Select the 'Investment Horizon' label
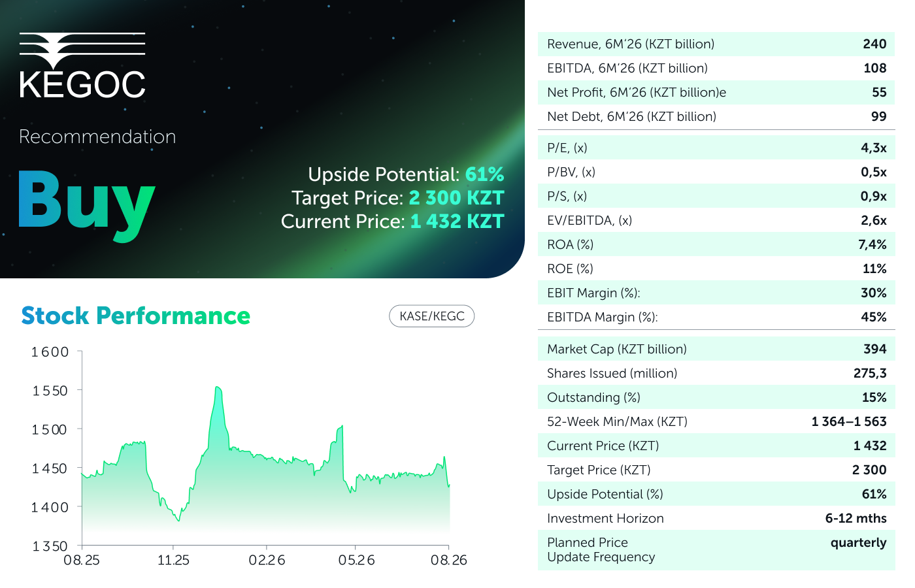This screenshot has height=588, width=915. click(x=605, y=519)
